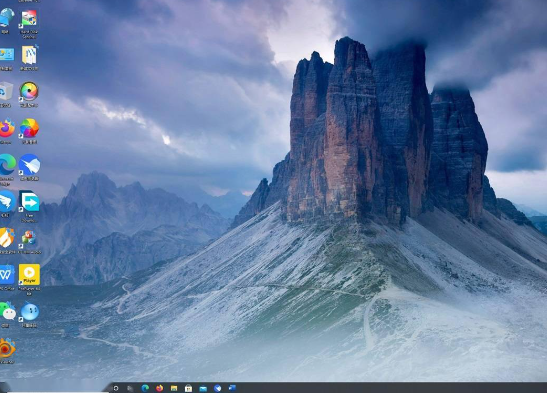Image resolution: width=547 pixels, height=393 pixels.
Task: Open the control panel desktop icon
Action: tap(7, 55)
